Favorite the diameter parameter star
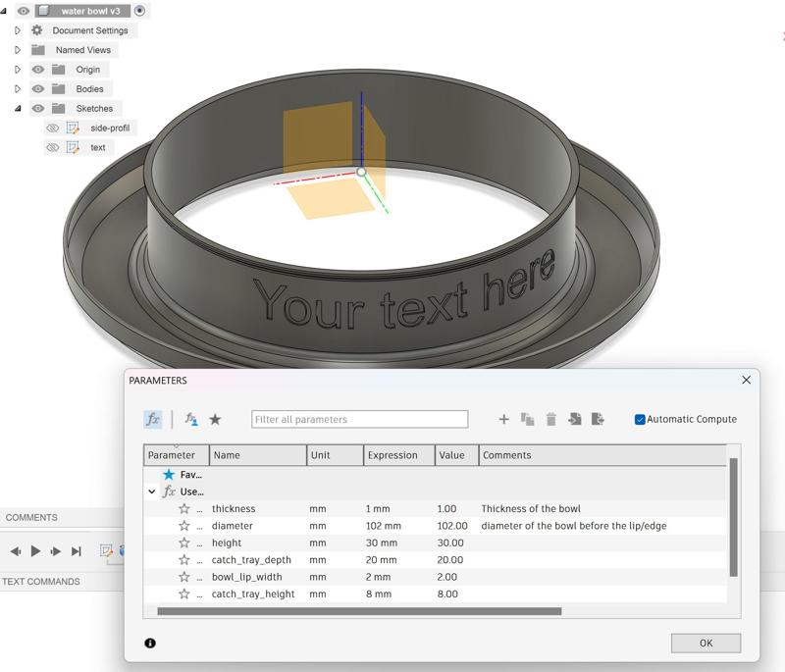Screen dimensions: 785x672 [184, 526]
